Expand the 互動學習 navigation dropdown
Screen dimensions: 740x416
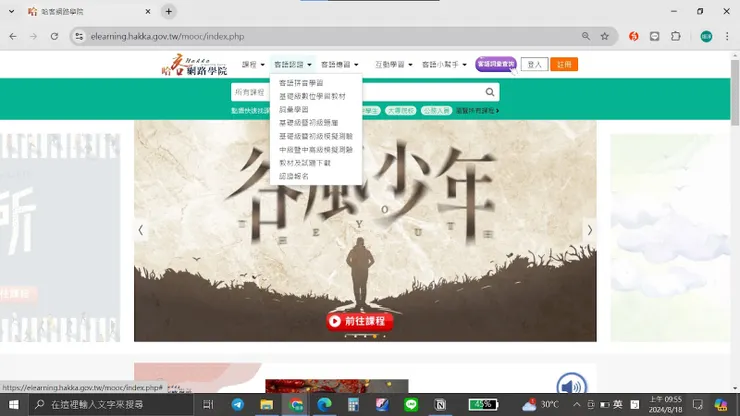pos(394,65)
